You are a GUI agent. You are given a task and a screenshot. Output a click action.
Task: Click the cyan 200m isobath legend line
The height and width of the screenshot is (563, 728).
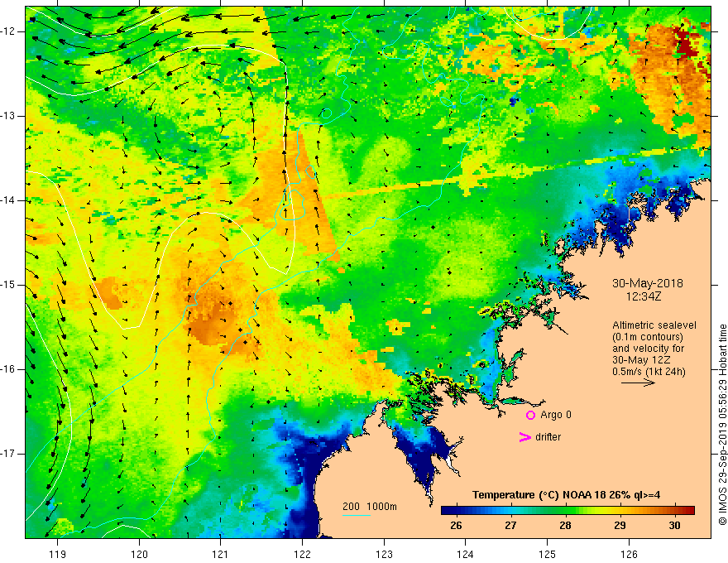click(x=356, y=515)
